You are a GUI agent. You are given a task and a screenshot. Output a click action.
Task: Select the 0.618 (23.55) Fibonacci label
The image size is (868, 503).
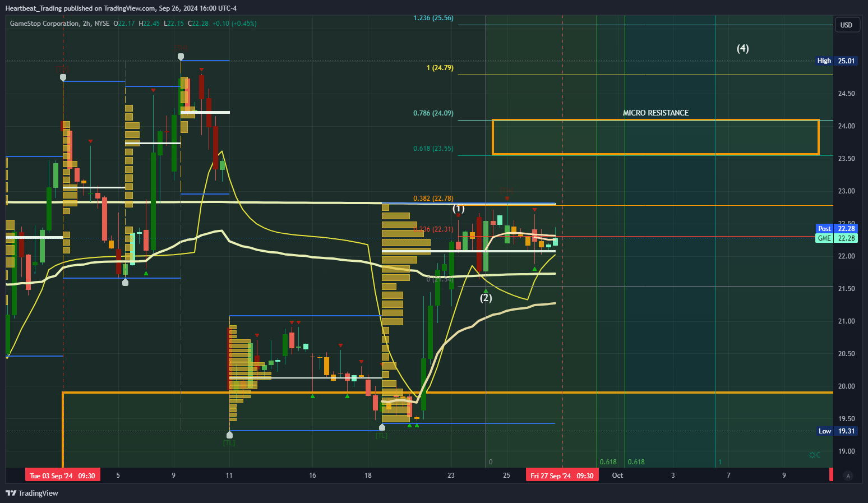[x=433, y=149]
